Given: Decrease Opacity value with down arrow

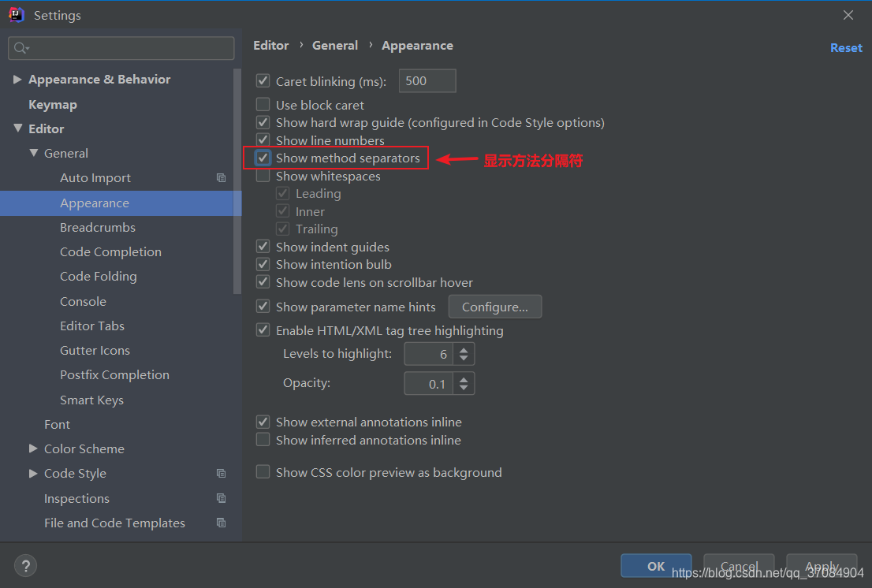Looking at the screenshot, I should click(464, 389).
